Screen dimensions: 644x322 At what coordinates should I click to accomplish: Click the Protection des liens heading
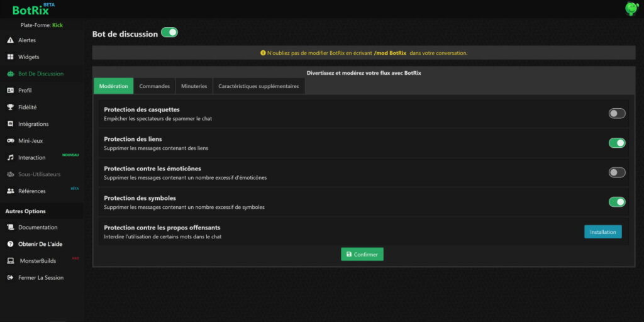point(133,139)
